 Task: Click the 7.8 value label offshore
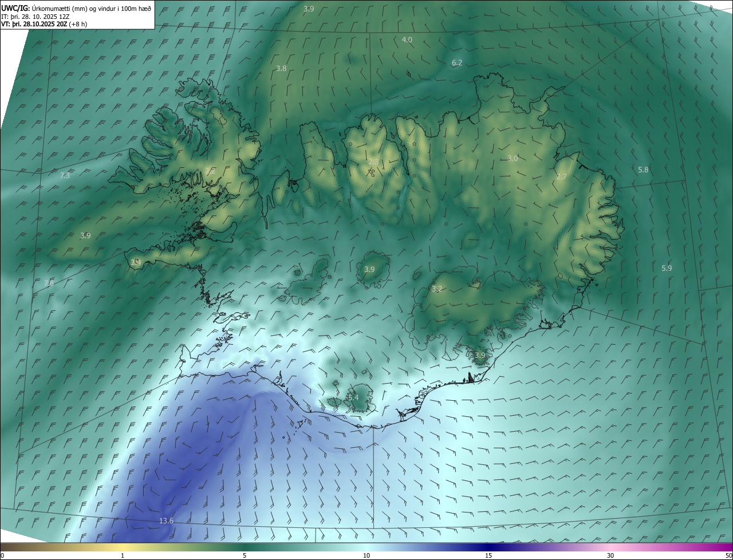(49, 283)
